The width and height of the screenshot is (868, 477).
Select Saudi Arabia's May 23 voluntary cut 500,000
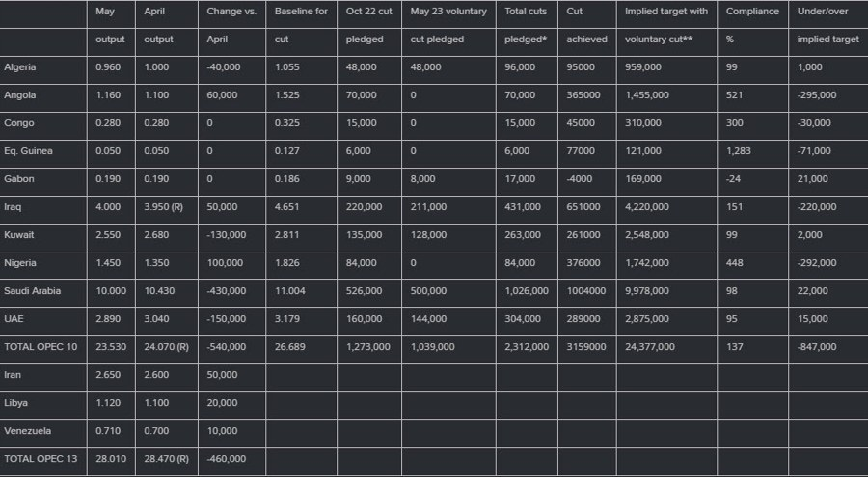(428, 290)
